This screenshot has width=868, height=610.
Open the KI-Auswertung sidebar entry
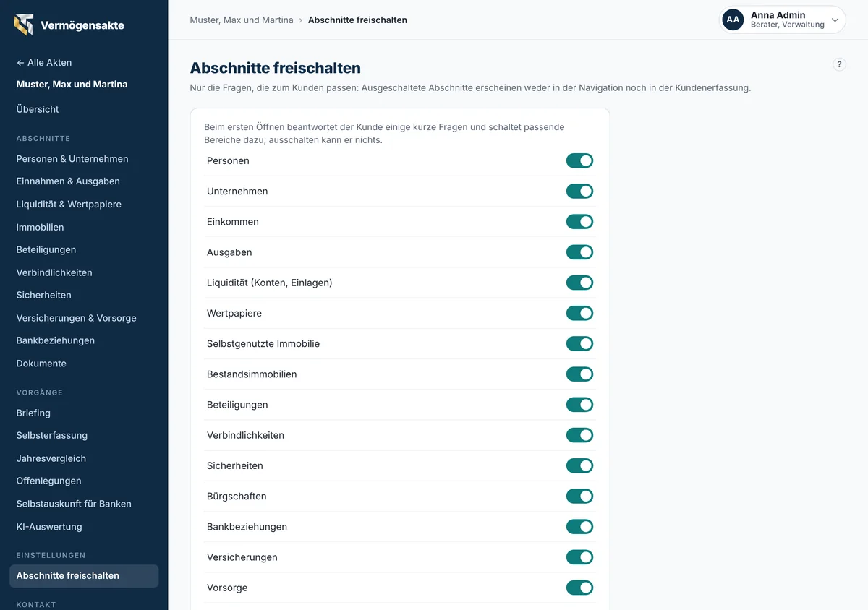tap(49, 527)
